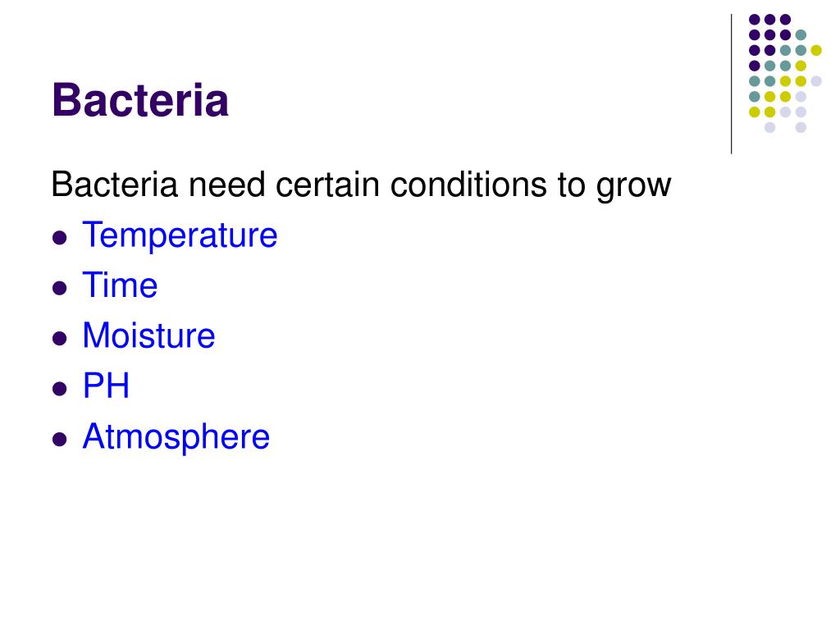This screenshot has height=630, width=840.
Task: Select the Atmosphere link
Action: tap(176, 436)
